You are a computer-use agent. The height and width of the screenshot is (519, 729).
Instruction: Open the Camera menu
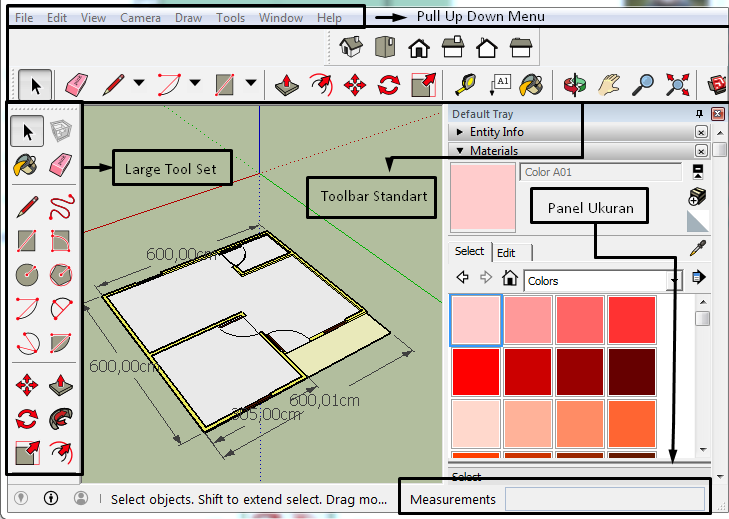[x=140, y=18]
